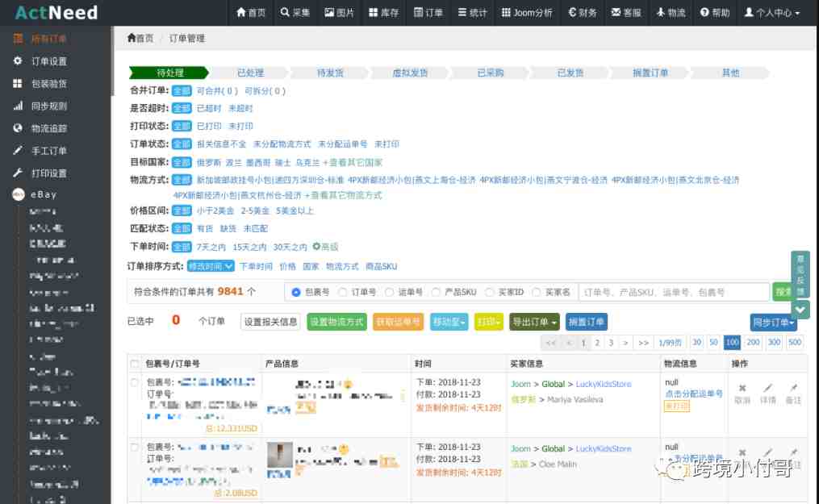Click the home icon in breadcrumb

tap(132, 38)
